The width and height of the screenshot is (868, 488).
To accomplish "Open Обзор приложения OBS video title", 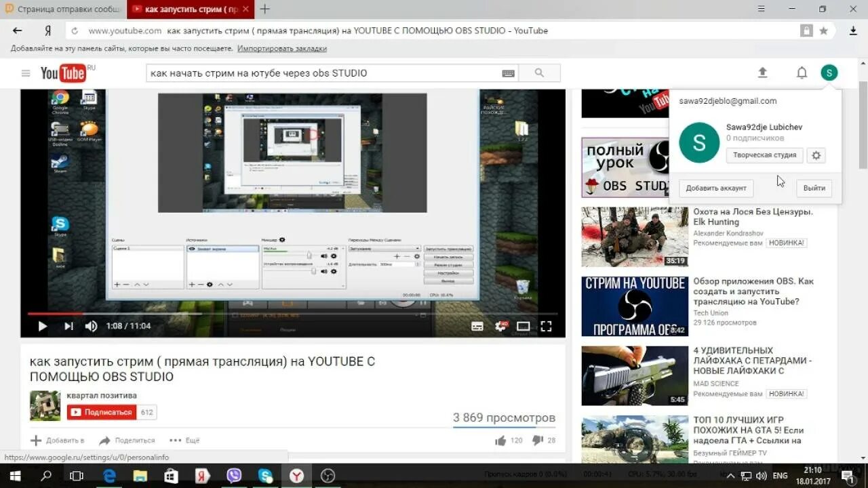I will tap(753, 291).
